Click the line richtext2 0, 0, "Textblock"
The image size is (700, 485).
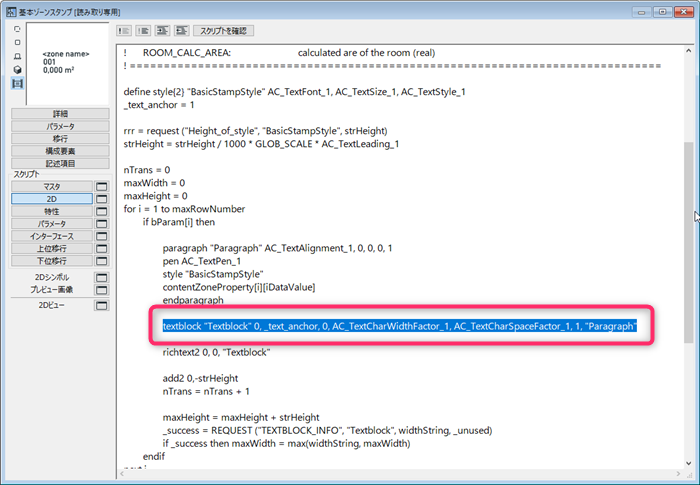217,352
